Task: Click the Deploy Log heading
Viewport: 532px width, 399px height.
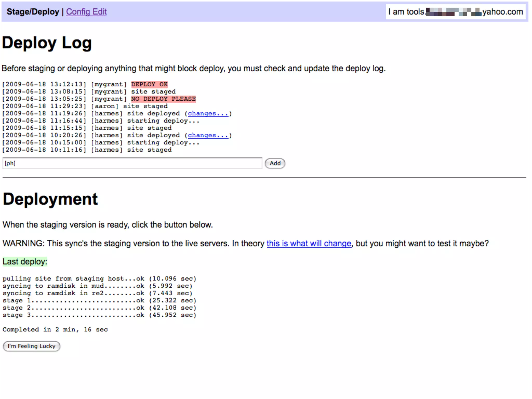Action: [x=47, y=43]
